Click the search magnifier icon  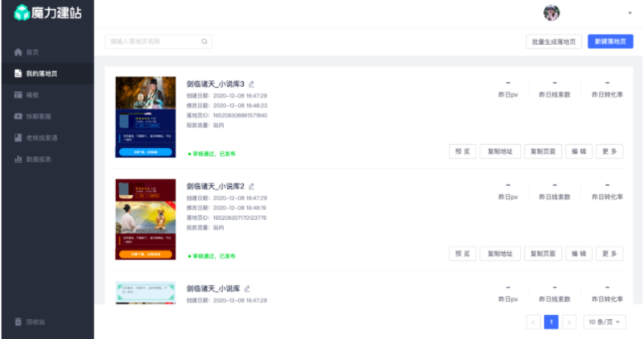pos(204,42)
